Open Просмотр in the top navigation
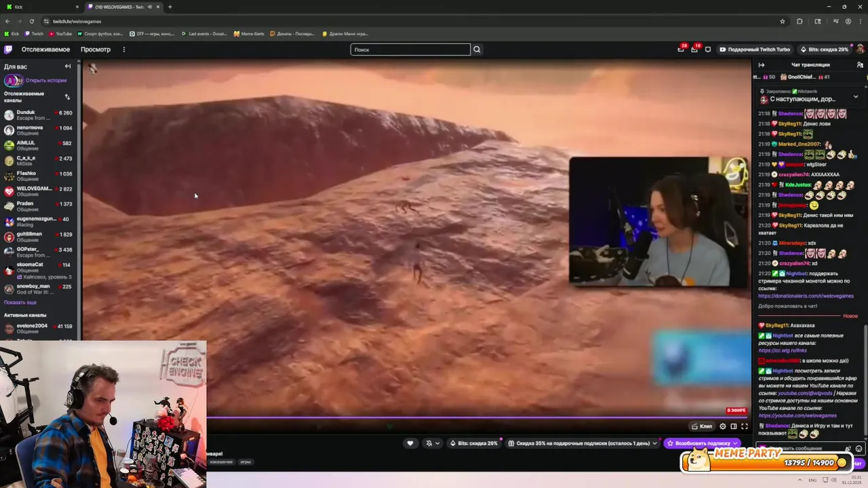This screenshot has height=488, width=868. [96, 49]
